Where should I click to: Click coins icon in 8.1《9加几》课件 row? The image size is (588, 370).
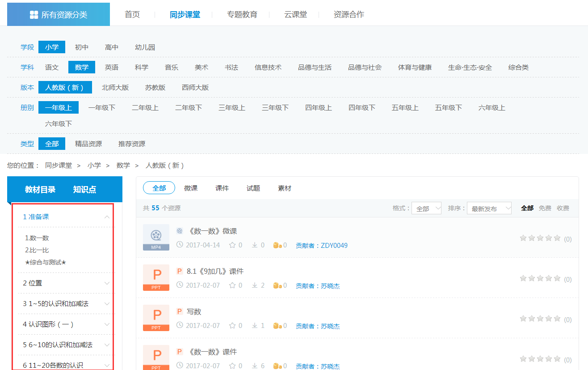coord(277,285)
